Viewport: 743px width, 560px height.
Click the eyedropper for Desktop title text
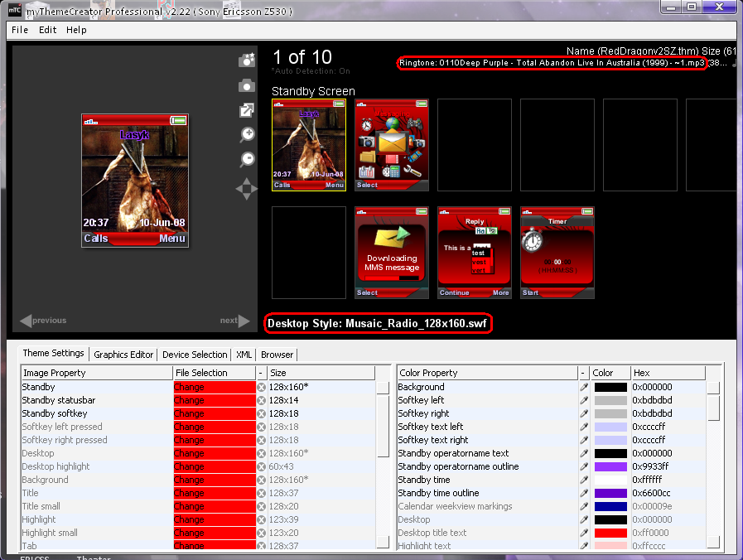584,533
